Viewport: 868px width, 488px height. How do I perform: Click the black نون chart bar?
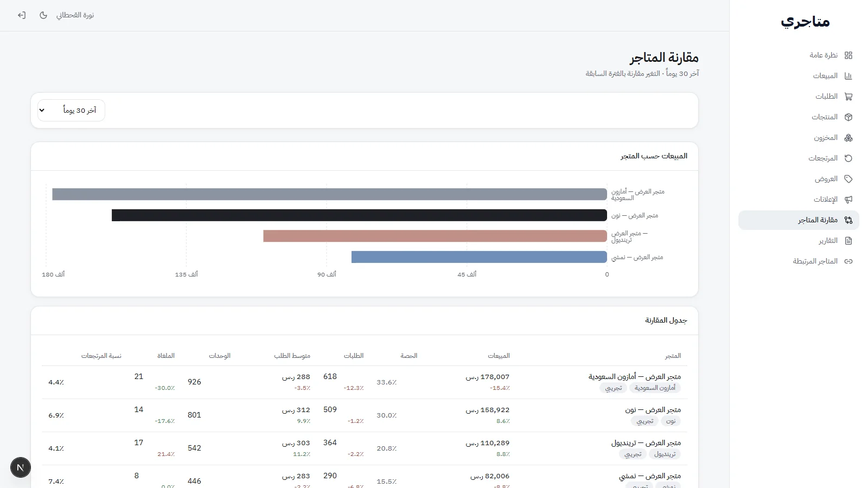tap(359, 215)
